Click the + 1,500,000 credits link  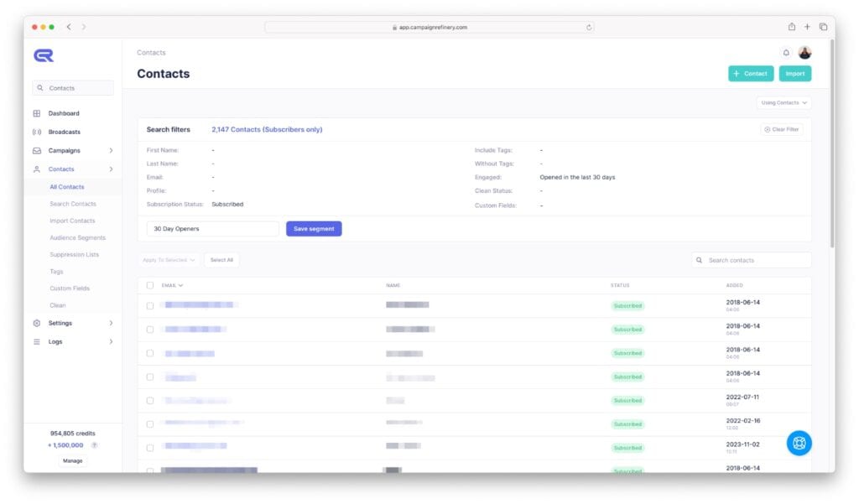click(65, 445)
